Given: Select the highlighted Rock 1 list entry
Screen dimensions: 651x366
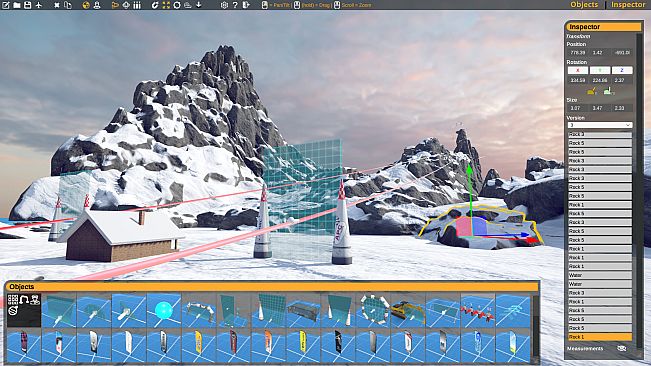Looking at the screenshot, I should click(600, 337).
